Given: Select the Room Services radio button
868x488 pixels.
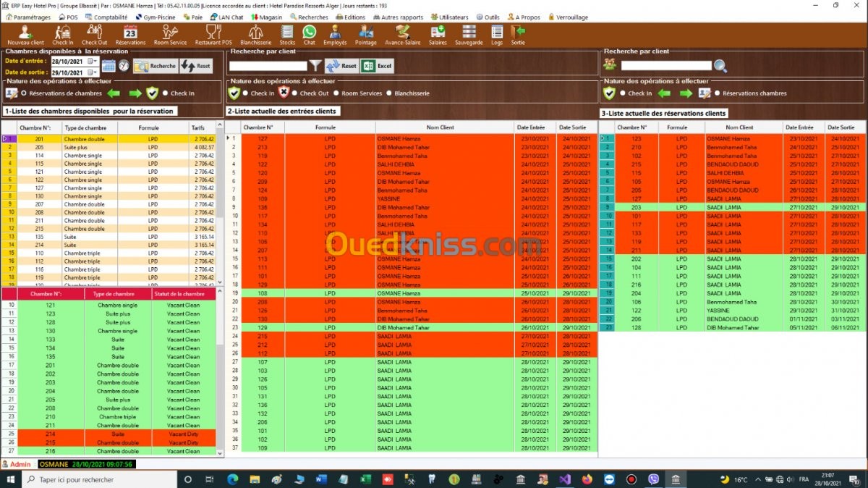Looking at the screenshot, I should (x=336, y=93).
